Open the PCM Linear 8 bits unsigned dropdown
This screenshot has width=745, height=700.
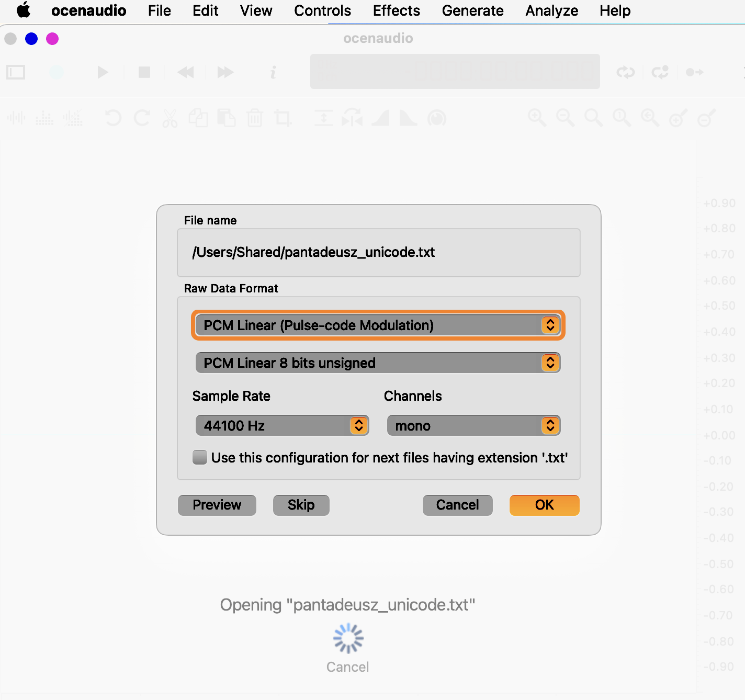pos(378,363)
